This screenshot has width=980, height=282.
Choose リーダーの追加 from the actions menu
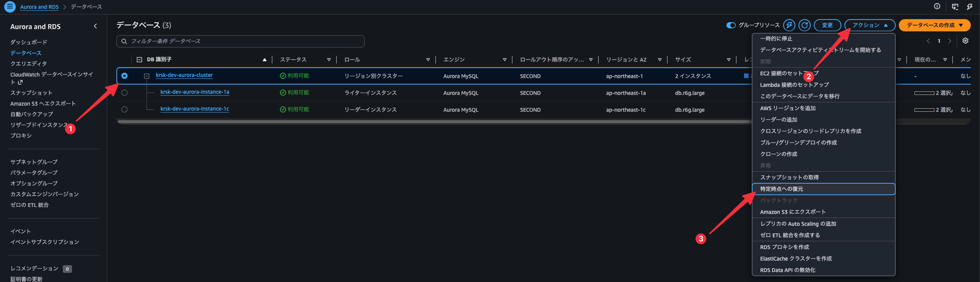pyautogui.click(x=823, y=120)
